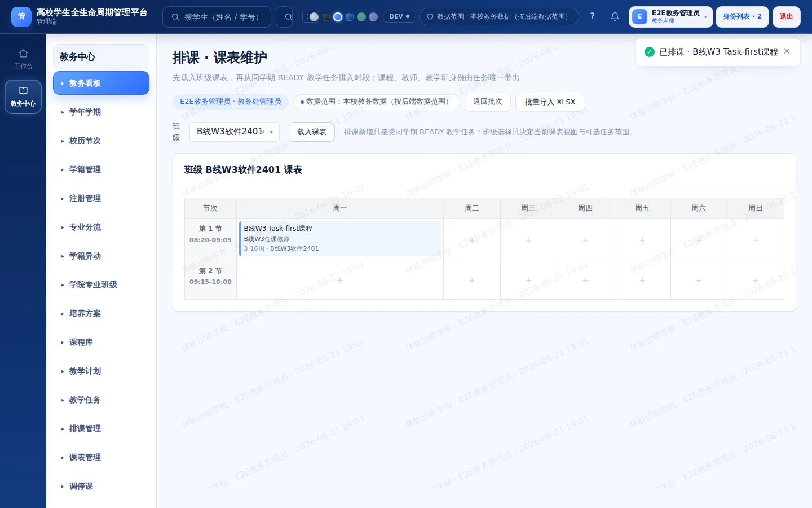Expand 学籍异动 in the sidebar
Screen dimensions: 812x508
(101, 256)
